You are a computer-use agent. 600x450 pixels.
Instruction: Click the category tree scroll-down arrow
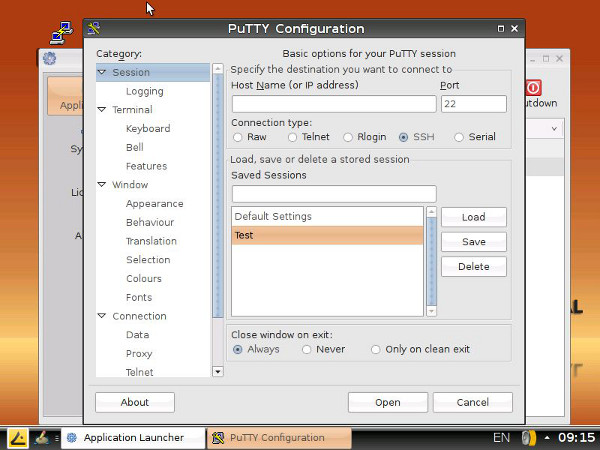[x=218, y=372]
